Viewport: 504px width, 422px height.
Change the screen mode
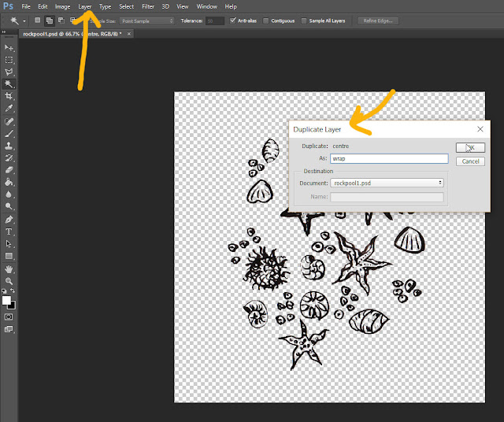click(9, 329)
